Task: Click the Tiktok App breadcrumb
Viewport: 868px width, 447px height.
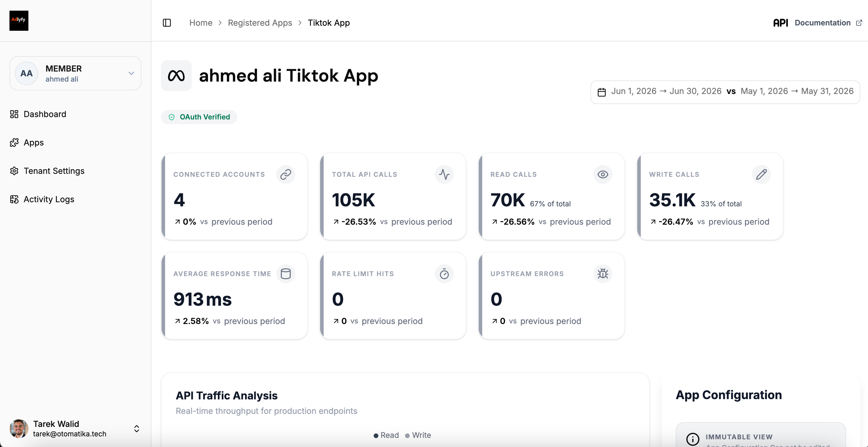Action: tap(329, 23)
